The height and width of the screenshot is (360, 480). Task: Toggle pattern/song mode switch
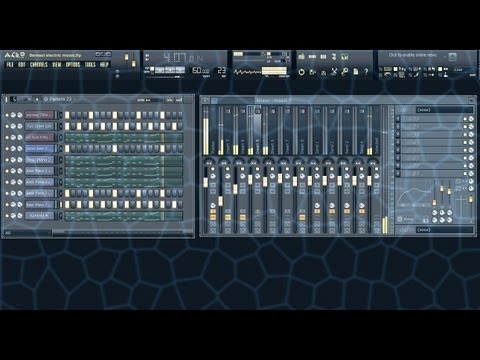152,69
